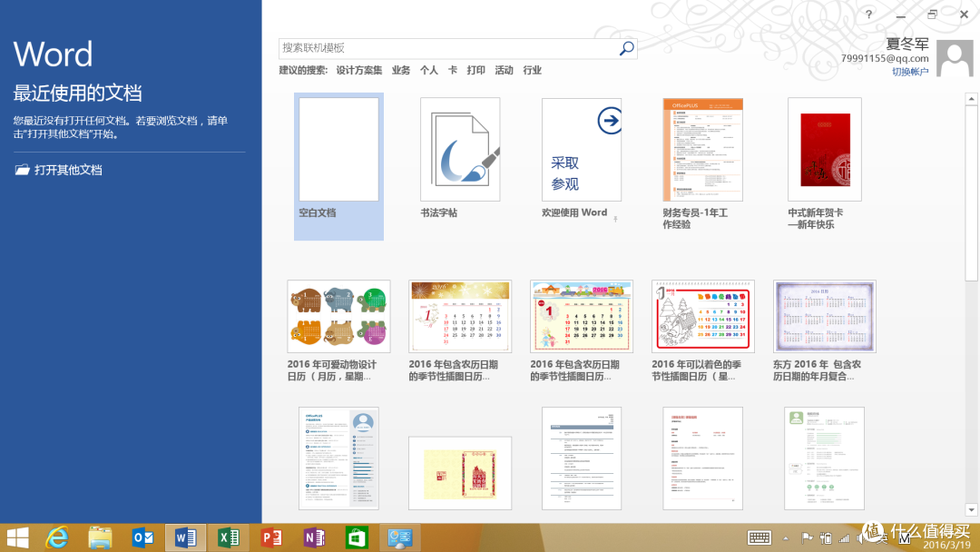Screen dimensions: 980x552
Task: Search suggested term 个人
Action: (x=428, y=70)
